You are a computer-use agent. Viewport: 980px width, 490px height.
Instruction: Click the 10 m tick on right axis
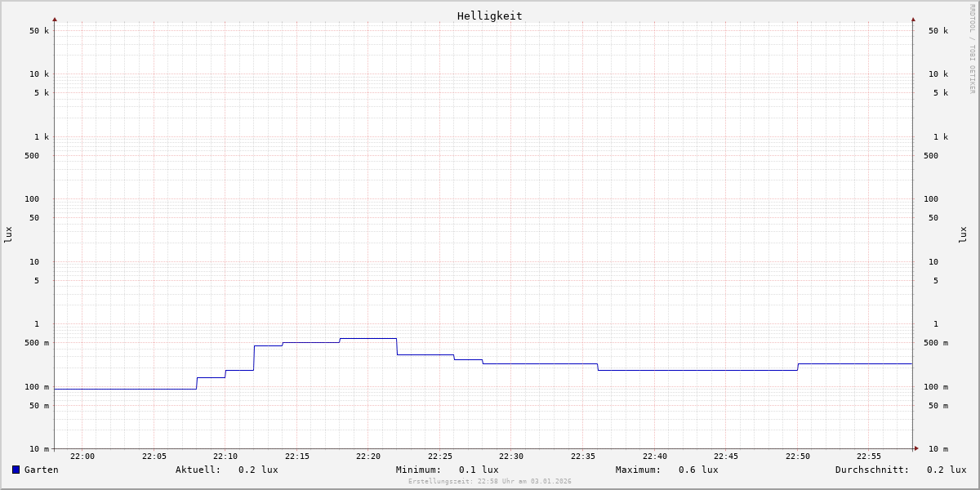click(938, 449)
